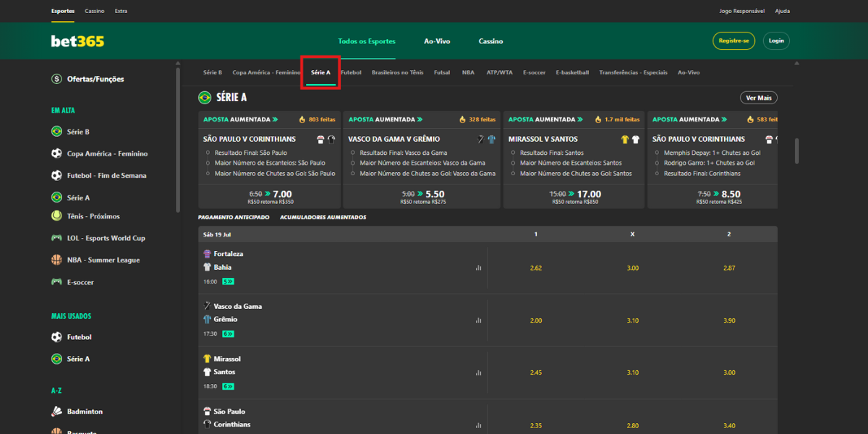
Task: Click the Tênis Próximos tennis ball icon
Action: (x=56, y=216)
